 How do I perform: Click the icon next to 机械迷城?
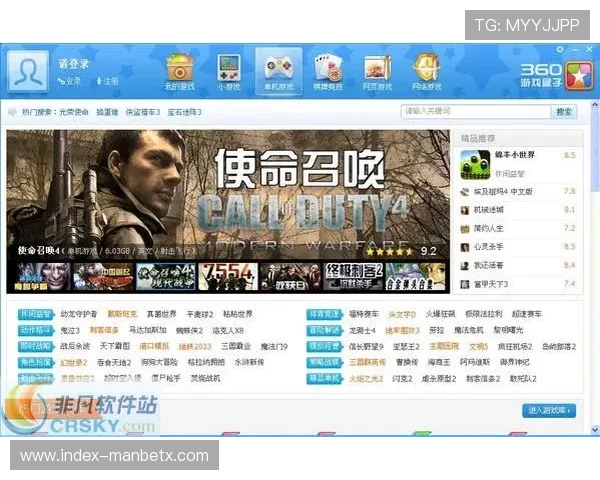pyautogui.click(x=465, y=210)
